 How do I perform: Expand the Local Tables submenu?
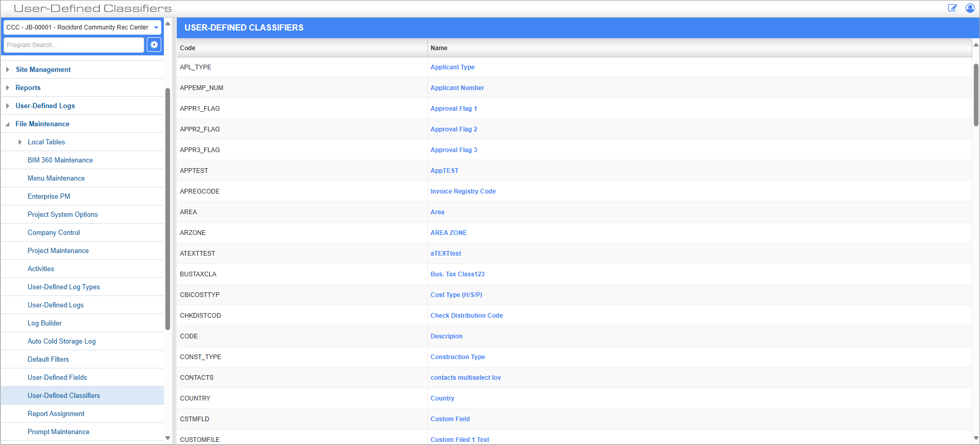(20, 142)
